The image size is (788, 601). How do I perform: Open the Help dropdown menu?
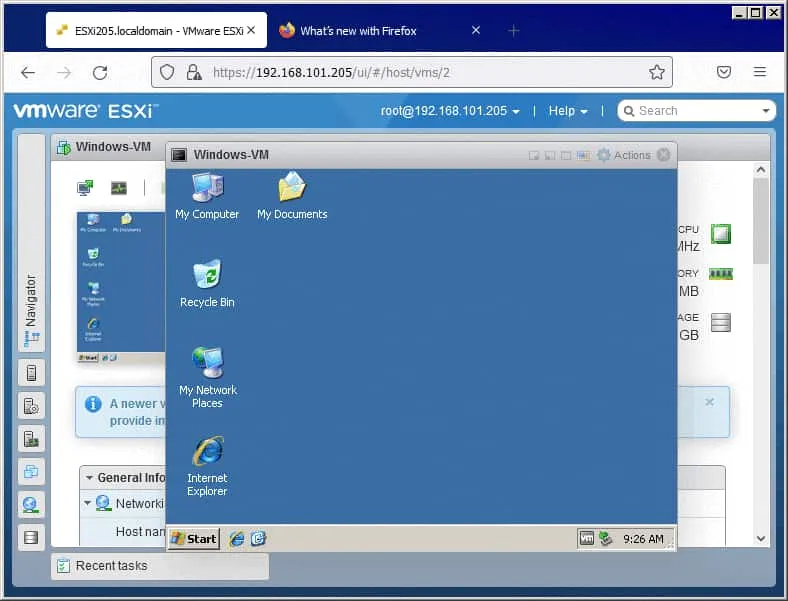click(568, 111)
